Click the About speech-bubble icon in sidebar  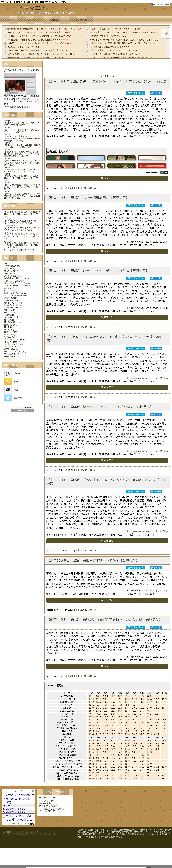(x=8, y=373)
